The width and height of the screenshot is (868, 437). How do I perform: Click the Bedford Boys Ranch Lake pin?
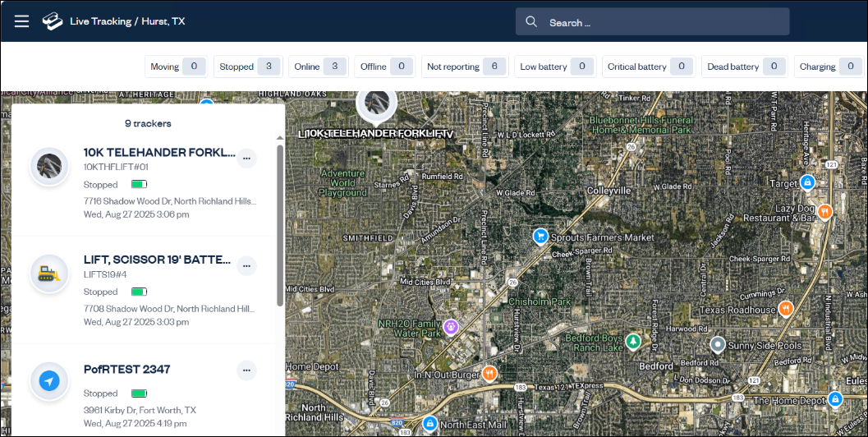(632, 340)
